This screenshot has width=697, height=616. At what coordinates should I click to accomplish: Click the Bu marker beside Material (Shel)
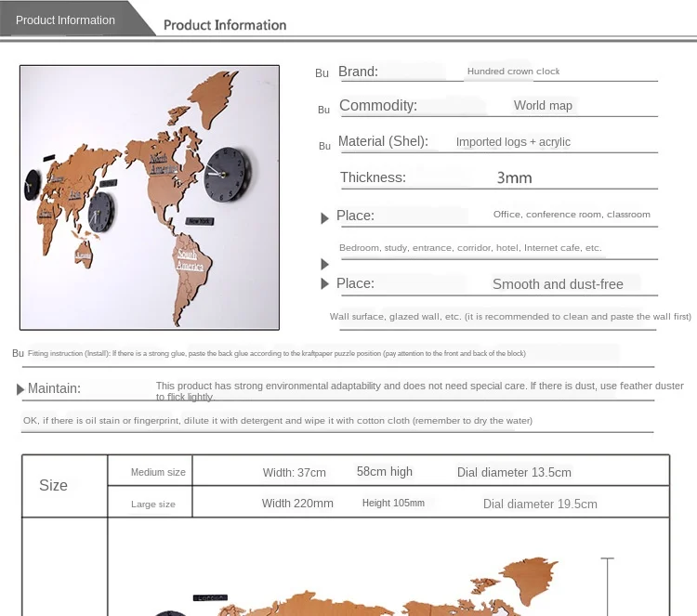click(x=324, y=146)
